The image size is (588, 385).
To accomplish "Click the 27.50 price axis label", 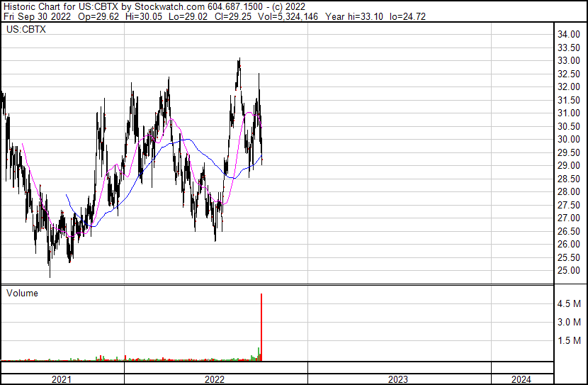I will tap(568, 205).
